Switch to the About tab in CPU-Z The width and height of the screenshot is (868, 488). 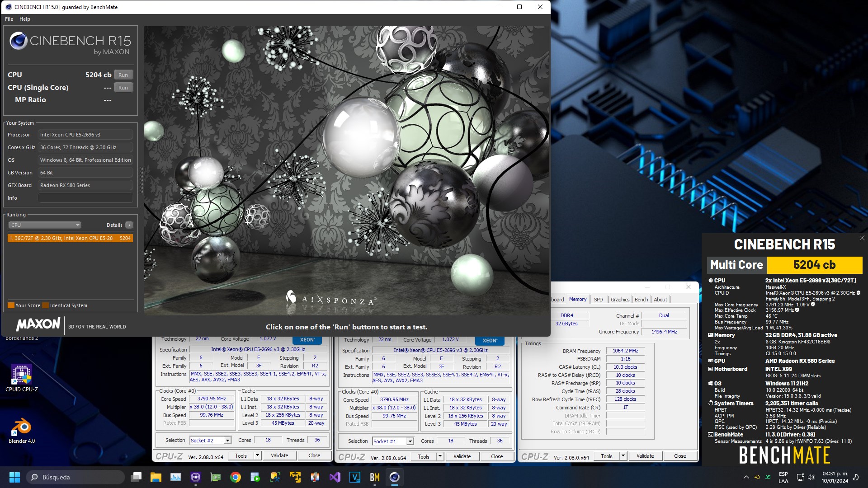(x=660, y=300)
